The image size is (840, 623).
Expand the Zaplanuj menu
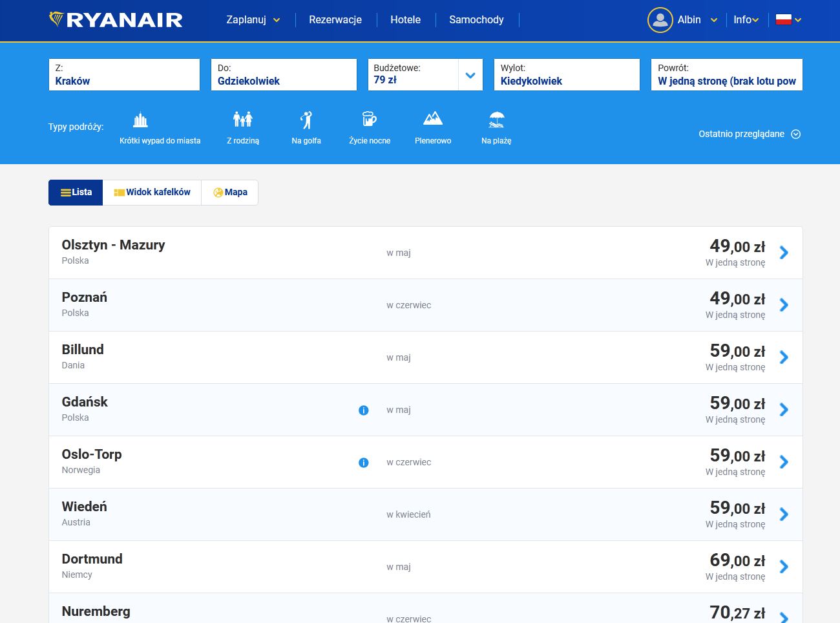(253, 20)
